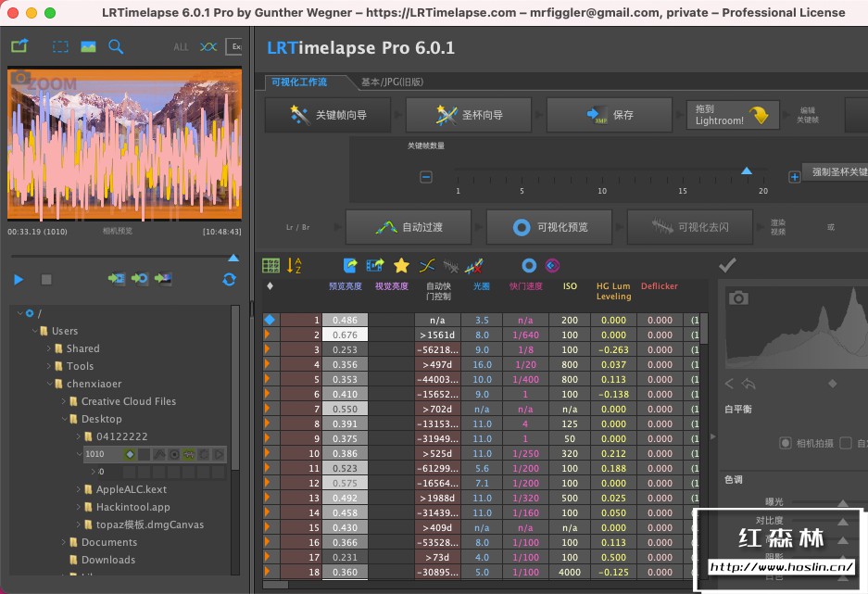Viewport: 868px width, 594px height.
Task: Expand the Documents folder
Action: pos(64,542)
